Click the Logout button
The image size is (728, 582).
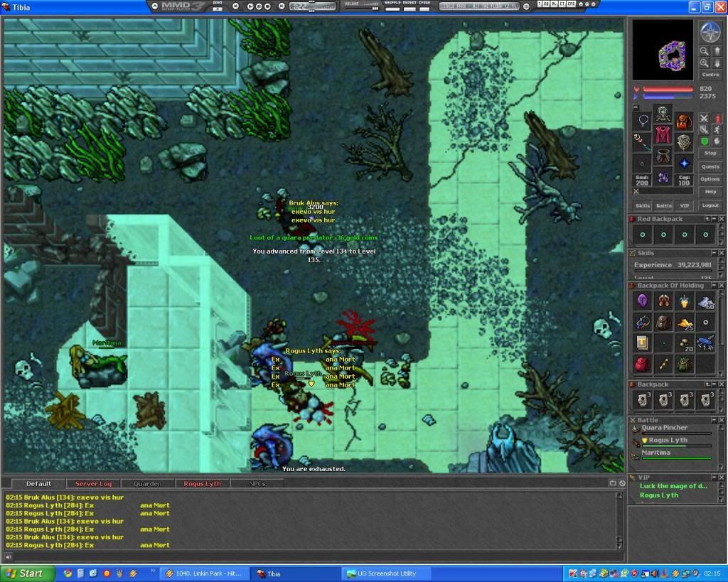click(x=710, y=205)
